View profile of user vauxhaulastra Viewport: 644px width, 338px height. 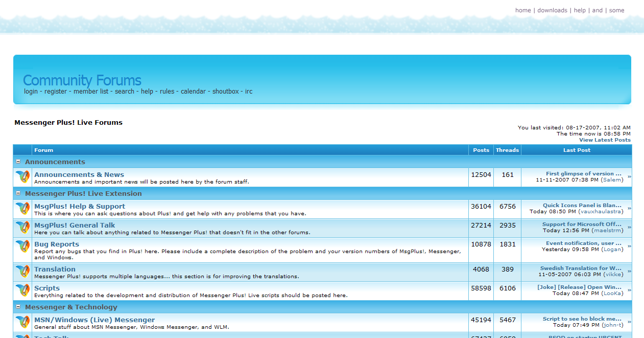tap(601, 212)
